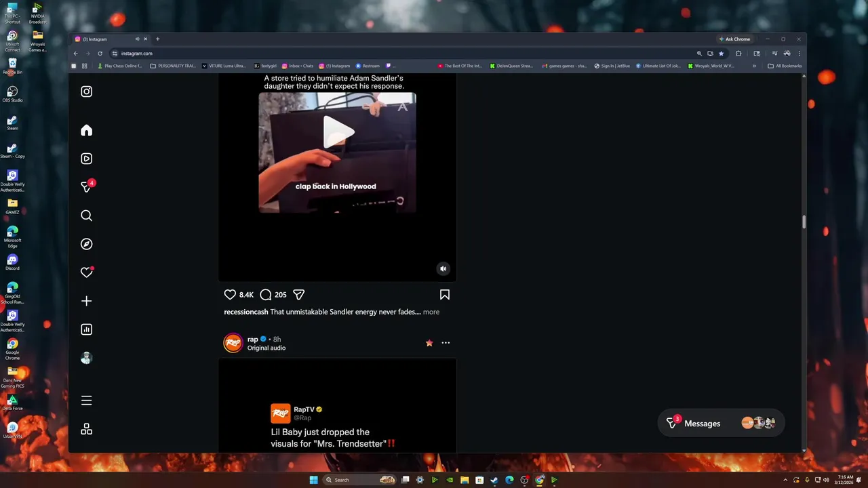Open Instagram Search from sidebar
The height and width of the screenshot is (488, 868).
click(x=87, y=216)
